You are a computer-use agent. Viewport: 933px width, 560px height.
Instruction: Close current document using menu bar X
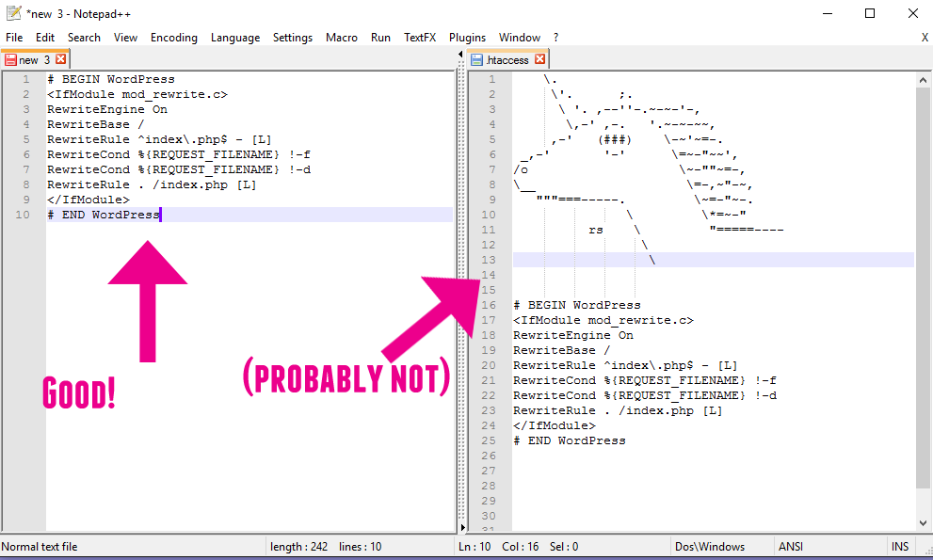point(925,38)
